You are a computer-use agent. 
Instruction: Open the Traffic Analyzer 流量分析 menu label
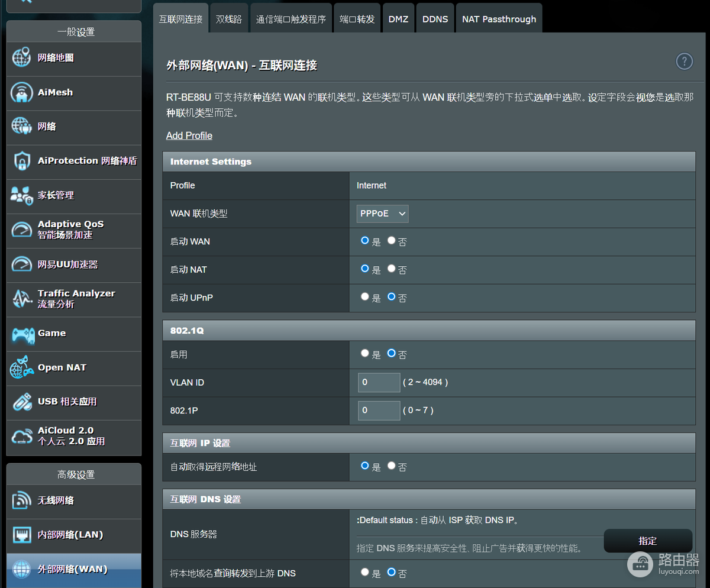[x=76, y=299]
